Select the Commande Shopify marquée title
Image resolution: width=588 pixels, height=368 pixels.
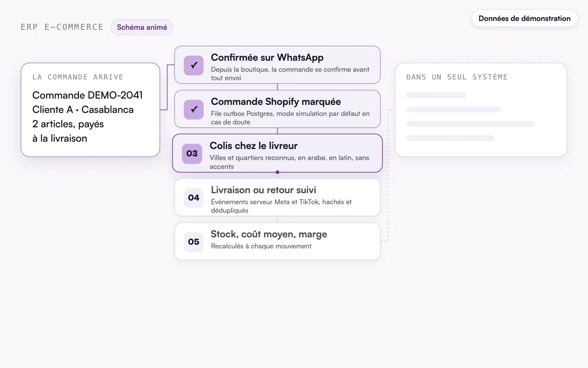click(276, 102)
